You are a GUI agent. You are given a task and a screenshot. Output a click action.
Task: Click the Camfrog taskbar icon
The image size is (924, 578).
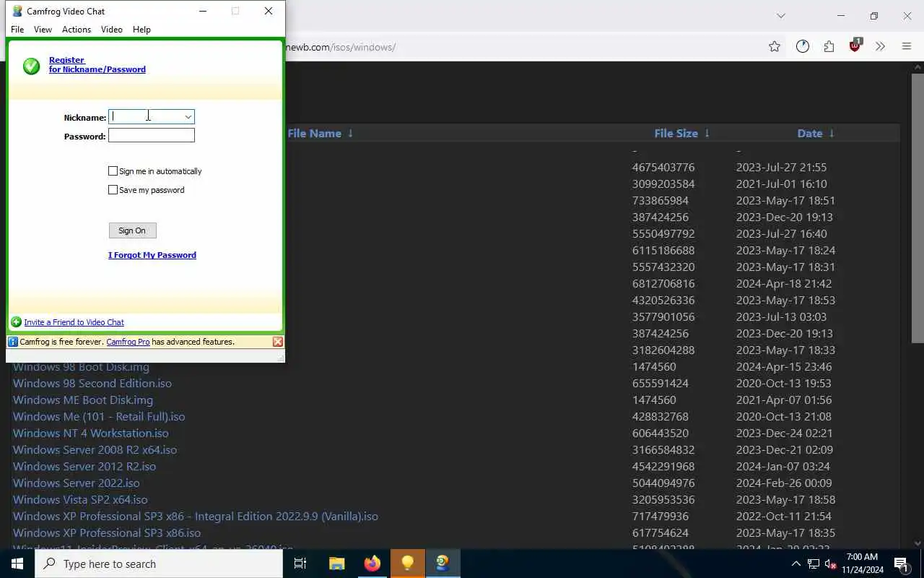coord(443,564)
